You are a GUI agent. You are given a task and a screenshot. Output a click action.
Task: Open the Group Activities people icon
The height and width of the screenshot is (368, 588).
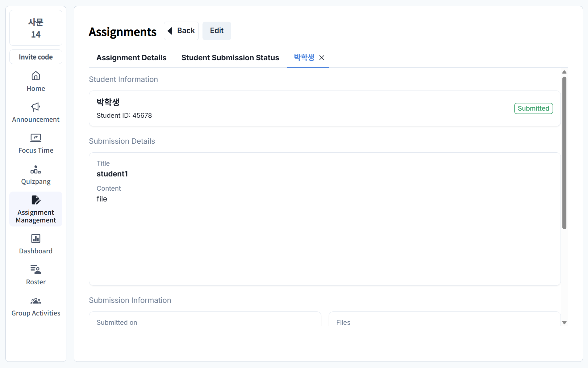pos(36,301)
